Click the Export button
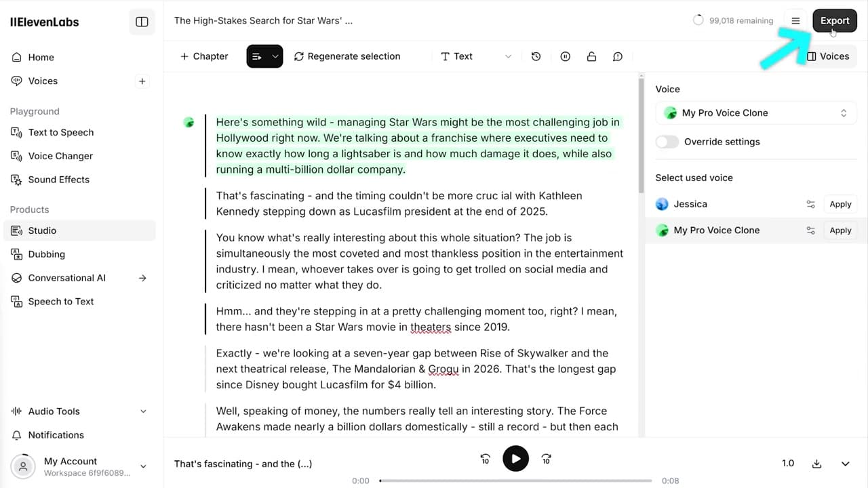 pos(835,21)
